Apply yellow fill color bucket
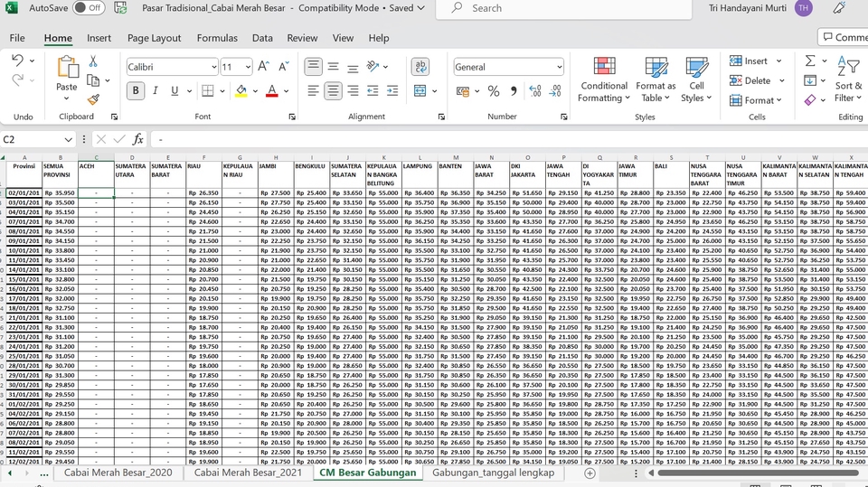The image size is (868, 487). pos(241,90)
